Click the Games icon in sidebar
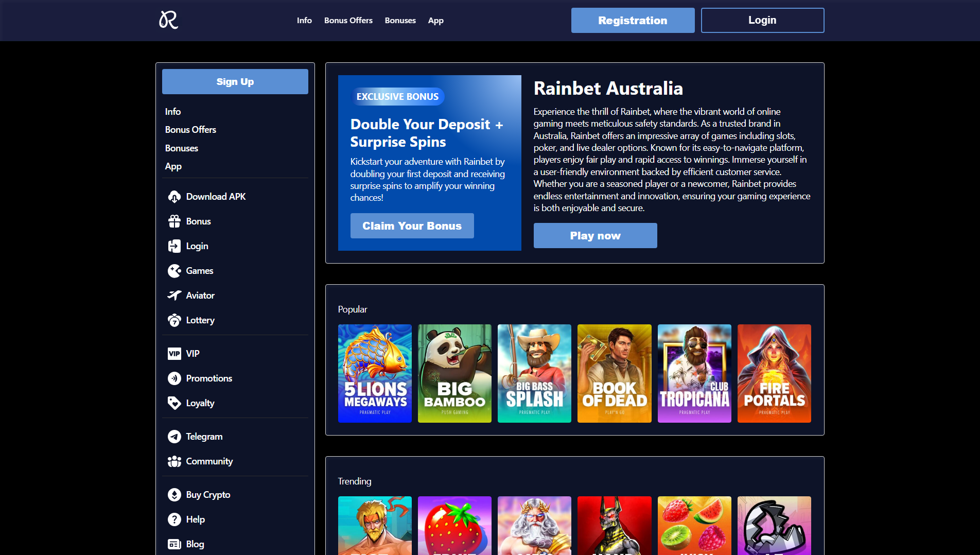 point(174,271)
